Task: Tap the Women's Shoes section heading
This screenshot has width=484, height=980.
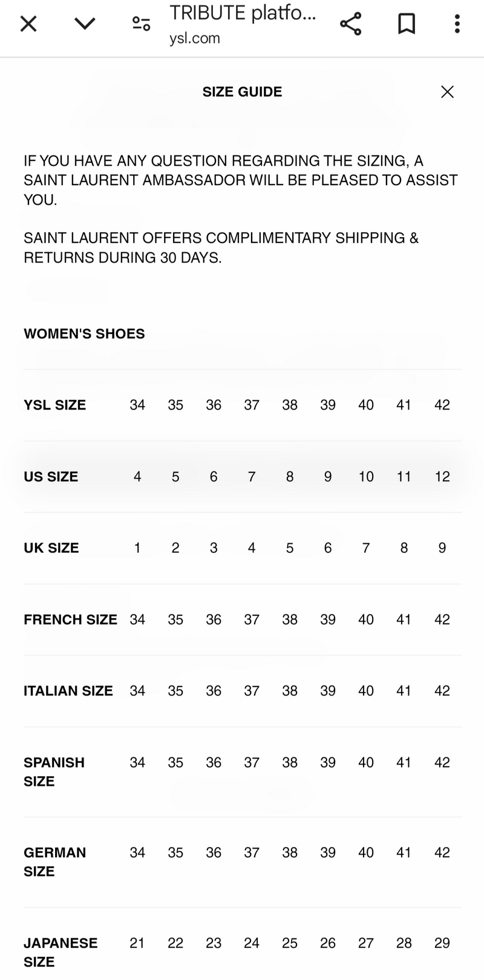Action: [84, 334]
